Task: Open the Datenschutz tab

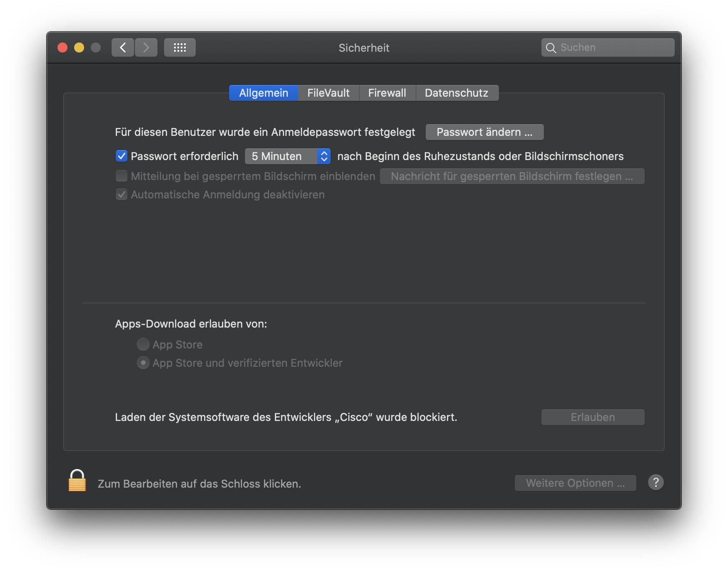Action: pos(456,93)
